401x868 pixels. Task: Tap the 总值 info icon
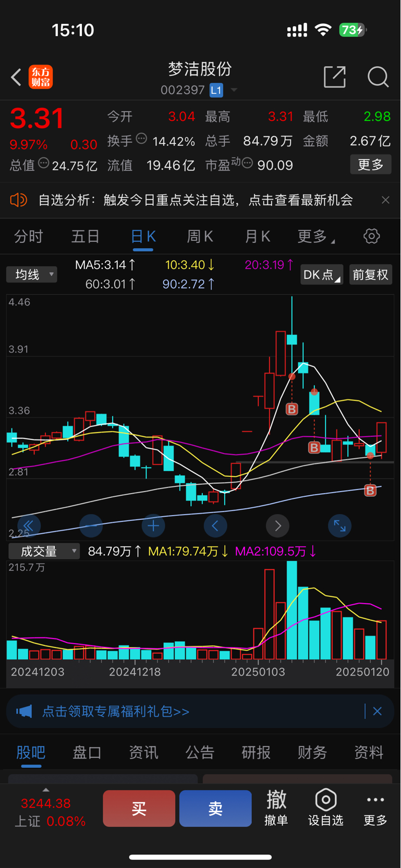point(44,163)
